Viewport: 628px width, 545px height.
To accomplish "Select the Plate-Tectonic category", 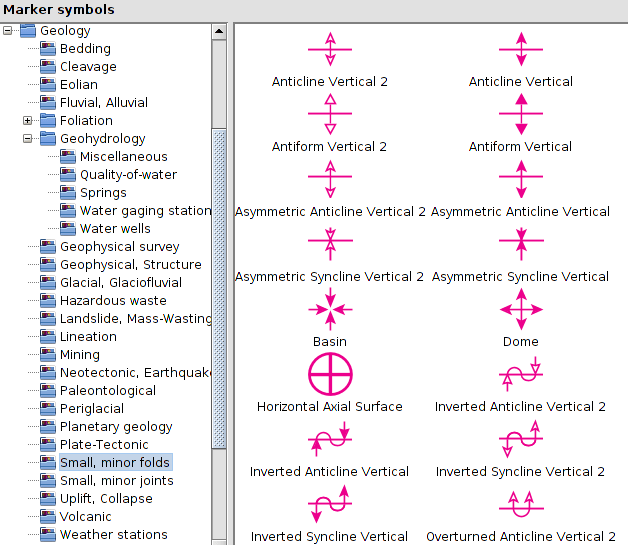I will (103, 444).
